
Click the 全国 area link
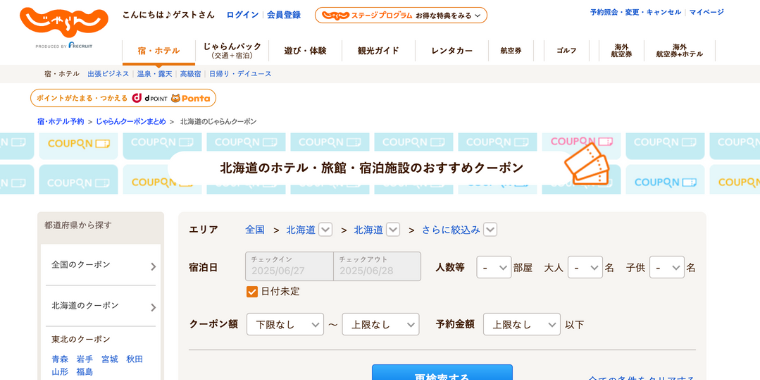255,230
